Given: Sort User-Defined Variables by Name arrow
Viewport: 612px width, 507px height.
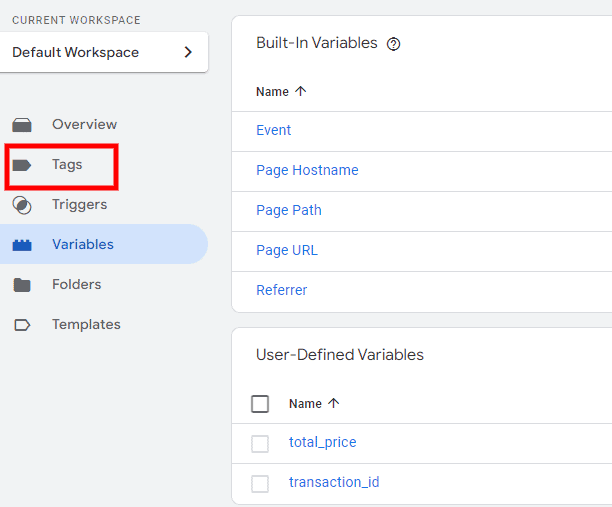Looking at the screenshot, I should tap(334, 404).
